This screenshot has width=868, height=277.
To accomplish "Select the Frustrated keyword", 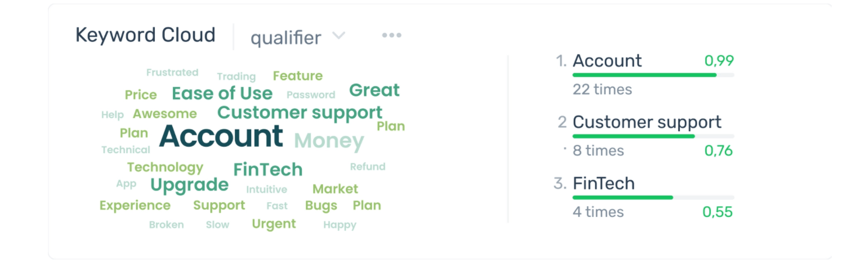I will [x=172, y=72].
